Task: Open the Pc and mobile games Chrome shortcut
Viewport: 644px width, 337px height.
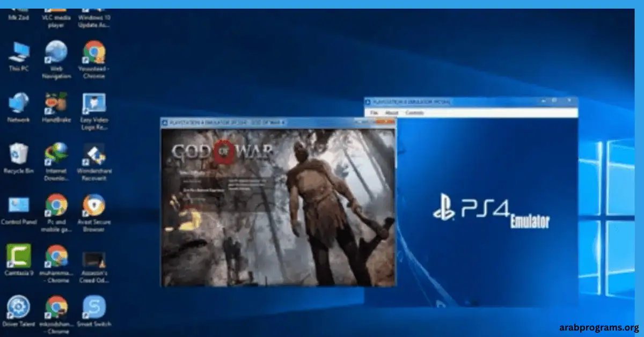Action: point(56,213)
